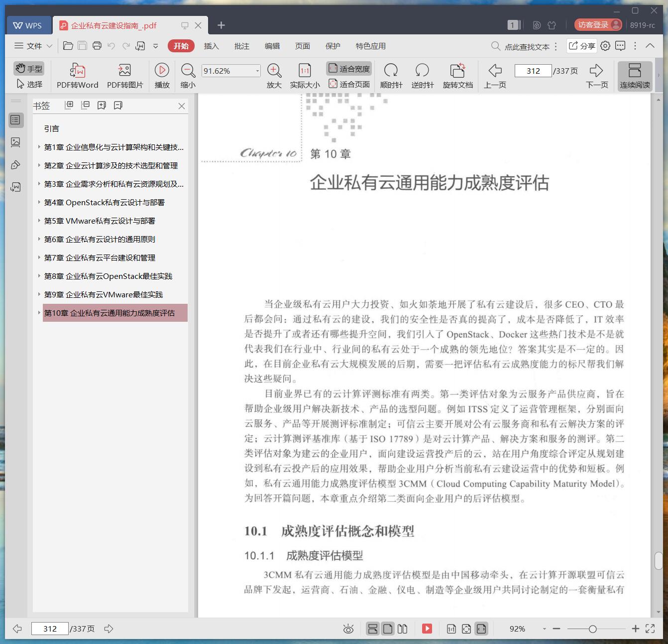Collapse the ribbon with the chevron

[650, 46]
